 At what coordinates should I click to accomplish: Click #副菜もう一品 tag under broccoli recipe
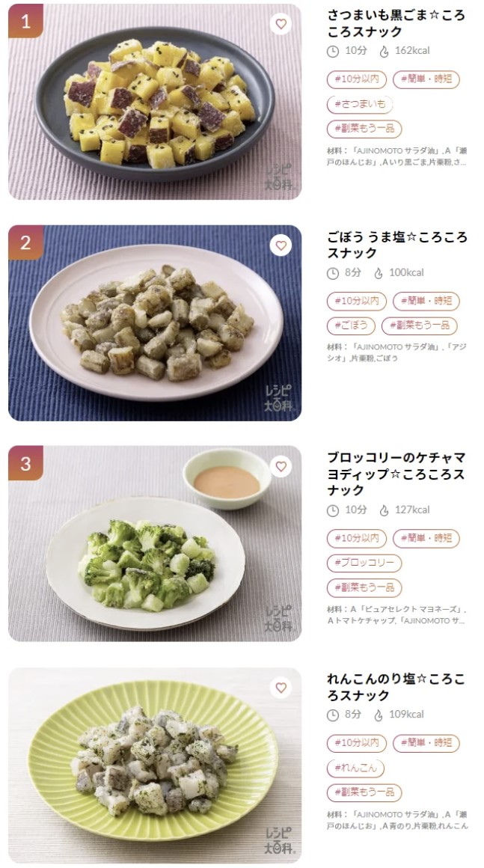(x=364, y=587)
